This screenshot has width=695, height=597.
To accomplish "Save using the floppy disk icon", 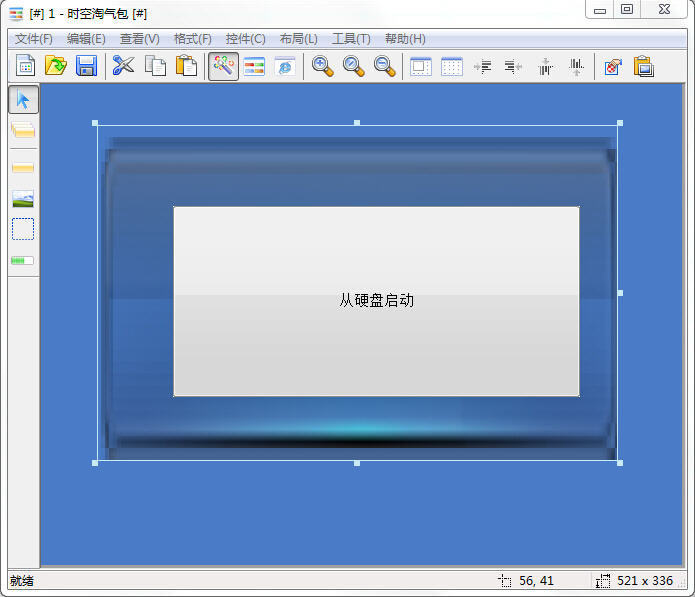I will [x=86, y=66].
